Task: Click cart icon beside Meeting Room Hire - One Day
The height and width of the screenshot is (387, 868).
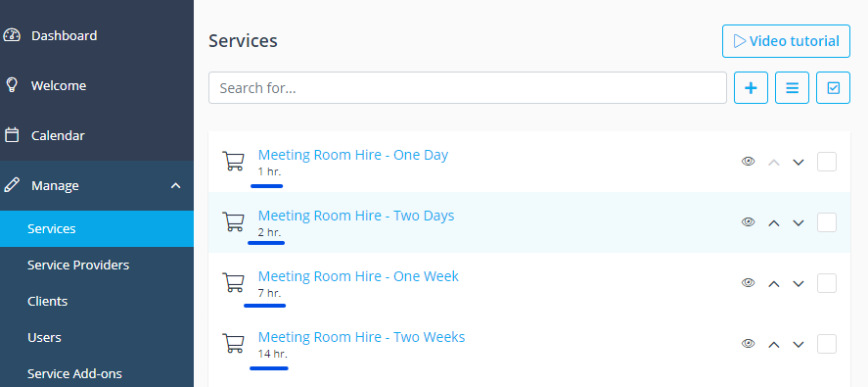Action: coord(233,162)
